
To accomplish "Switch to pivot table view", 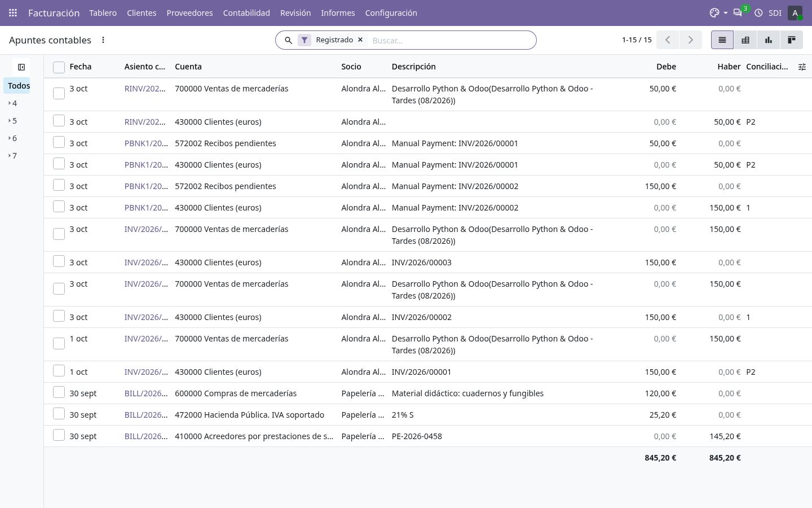I will pyautogui.click(x=745, y=40).
